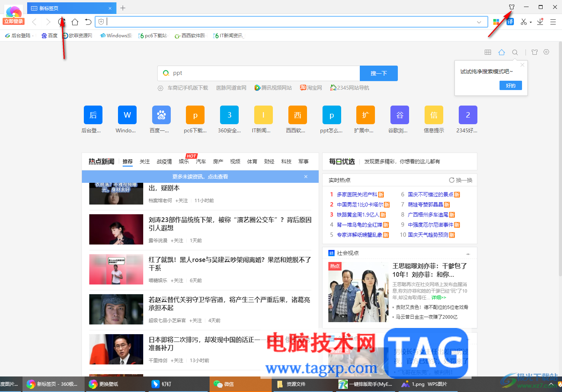Screen dimensions: 562x392
Task: Click the Home icon in the browser toolbar
Action: tap(75, 22)
